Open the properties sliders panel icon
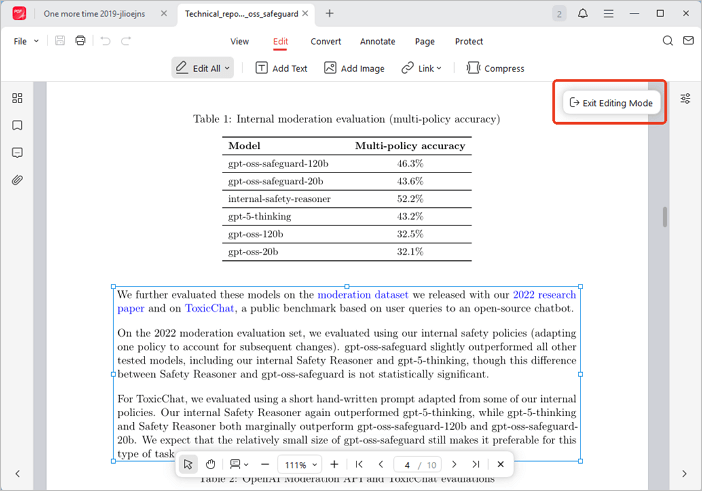Screen dimensions: 702x491 [x=685, y=98]
